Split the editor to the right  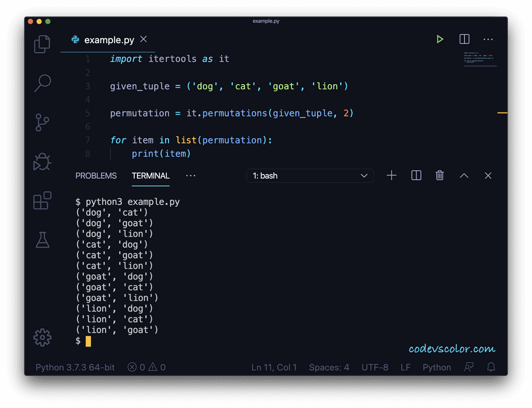(464, 39)
